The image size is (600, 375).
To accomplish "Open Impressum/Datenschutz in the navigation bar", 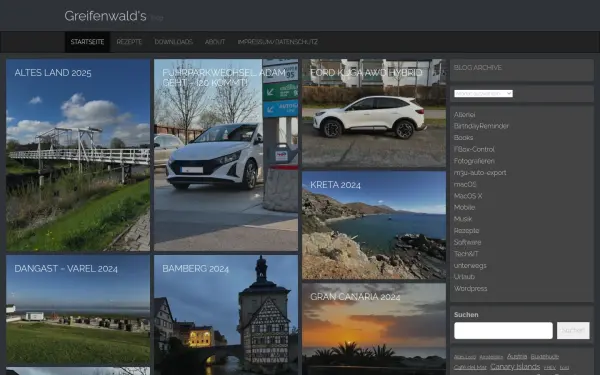I will tap(277, 42).
